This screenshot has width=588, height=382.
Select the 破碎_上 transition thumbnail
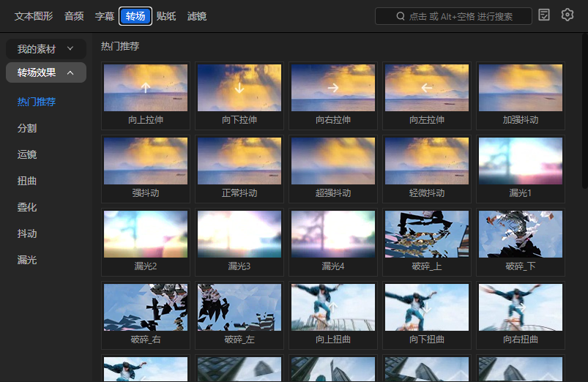[x=427, y=234]
